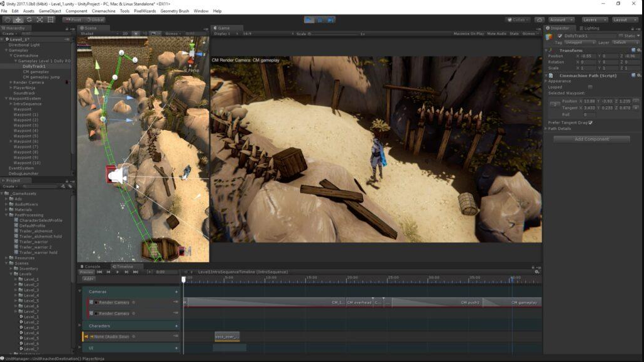Click the Transform help book icon
The height and width of the screenshot is (362, 644).
633,50
